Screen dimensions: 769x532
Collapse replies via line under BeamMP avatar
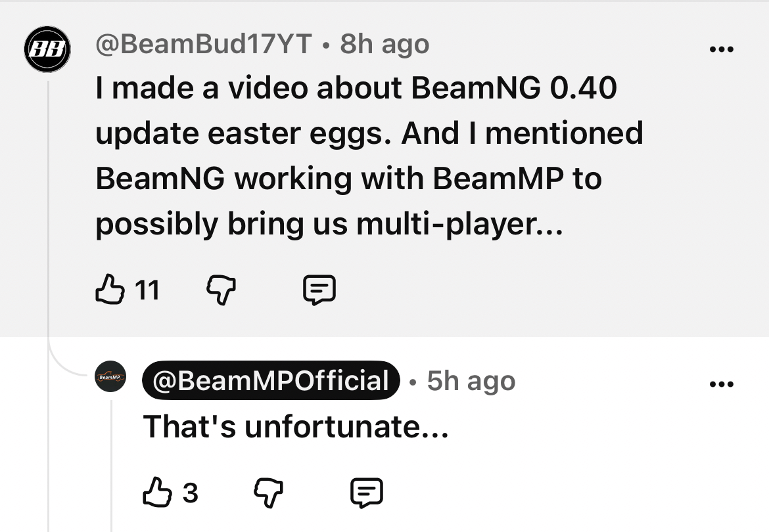point(111,466)
